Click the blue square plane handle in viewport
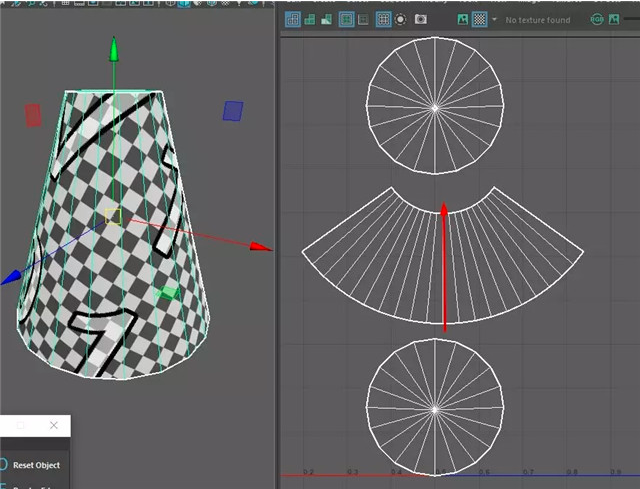This screenshot has width=640, height=489. (x=233, y=111)
